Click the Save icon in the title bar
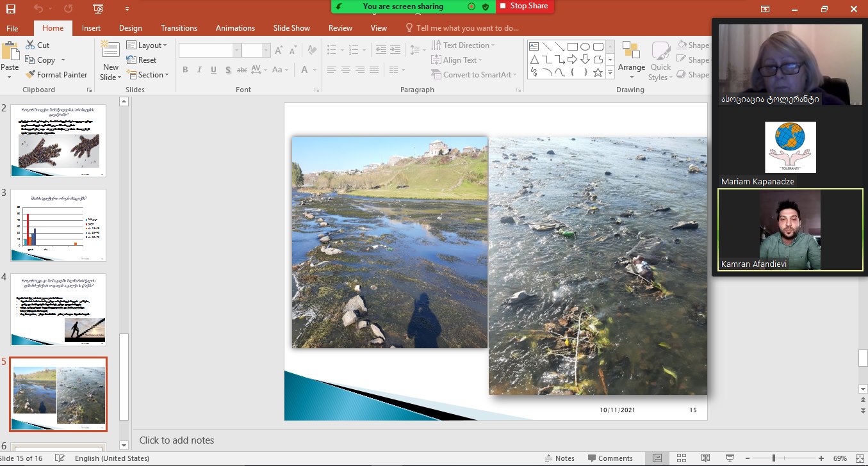The image size is (868, 466). 11,9
